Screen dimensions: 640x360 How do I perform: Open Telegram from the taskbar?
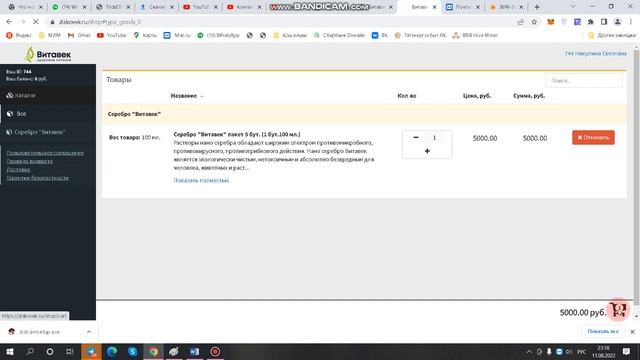tap(91, 351)
